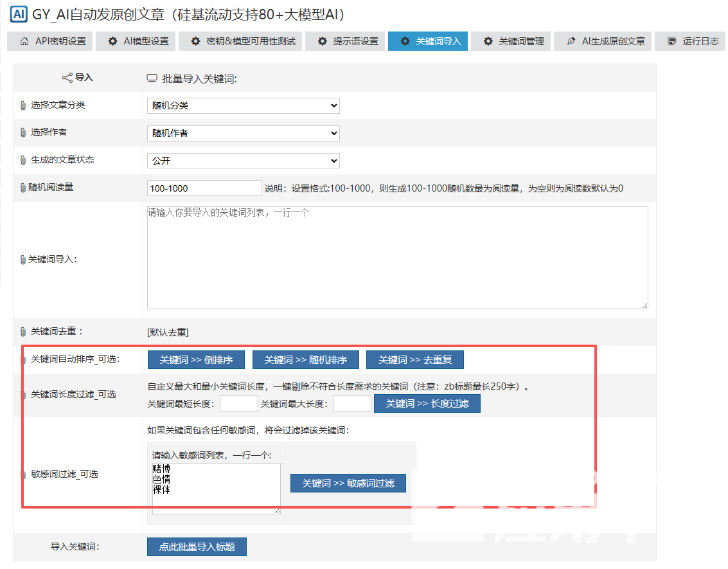Click the 关键词 >> 敏感词过滤 button

tap(348, 483)
